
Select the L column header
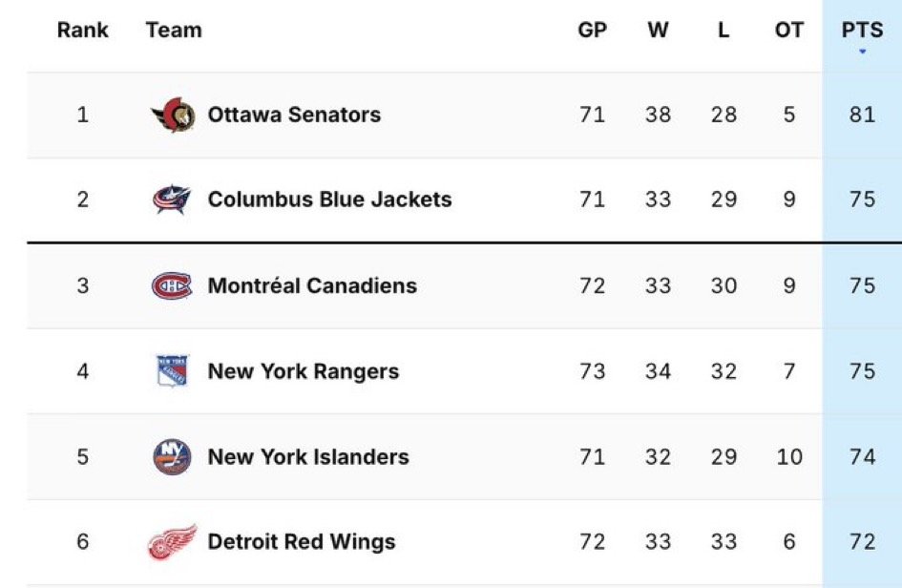724,30
